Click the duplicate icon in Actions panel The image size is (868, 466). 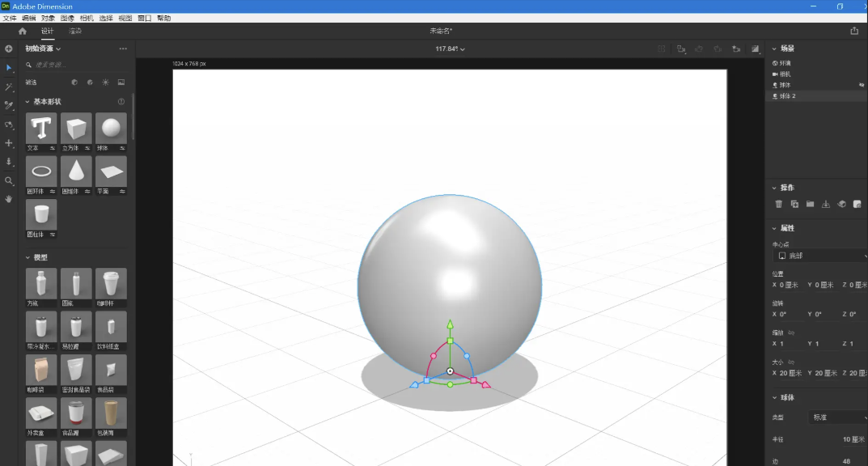(794, 204)
